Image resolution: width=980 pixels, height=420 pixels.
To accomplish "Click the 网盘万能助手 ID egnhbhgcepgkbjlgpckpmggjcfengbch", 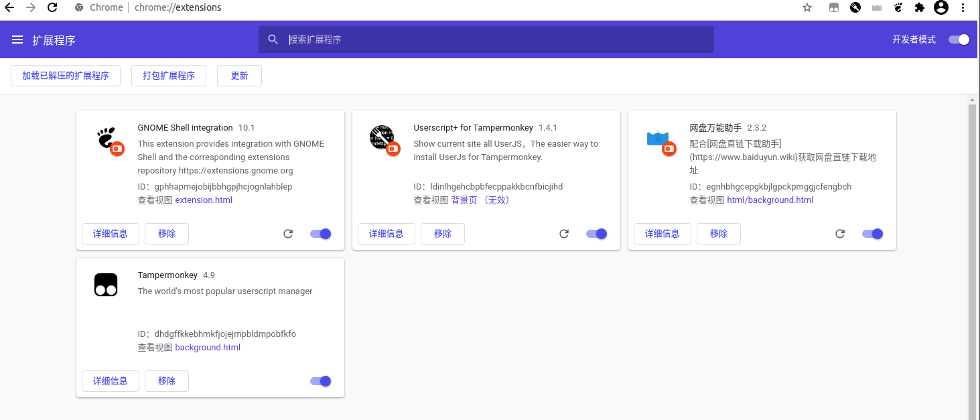I will click(x=771, y=187).
